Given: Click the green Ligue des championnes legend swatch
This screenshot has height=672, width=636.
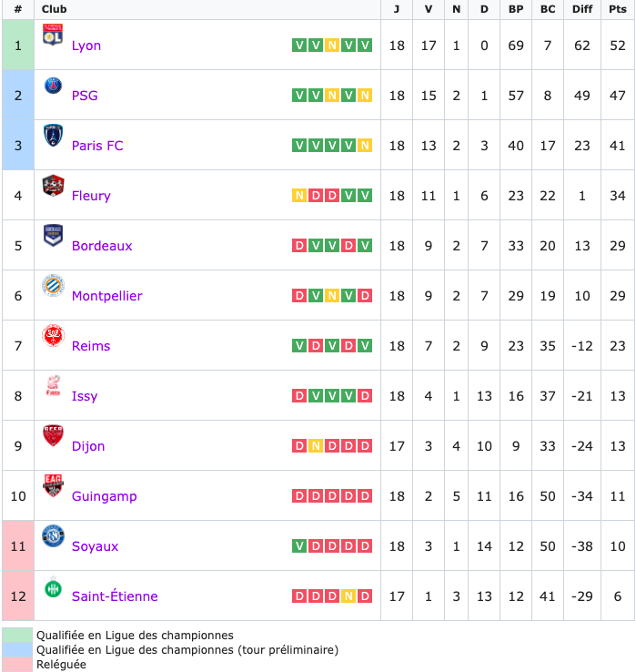Looking at the screenshot, I should pyautogui.click(x=17, y=635).
